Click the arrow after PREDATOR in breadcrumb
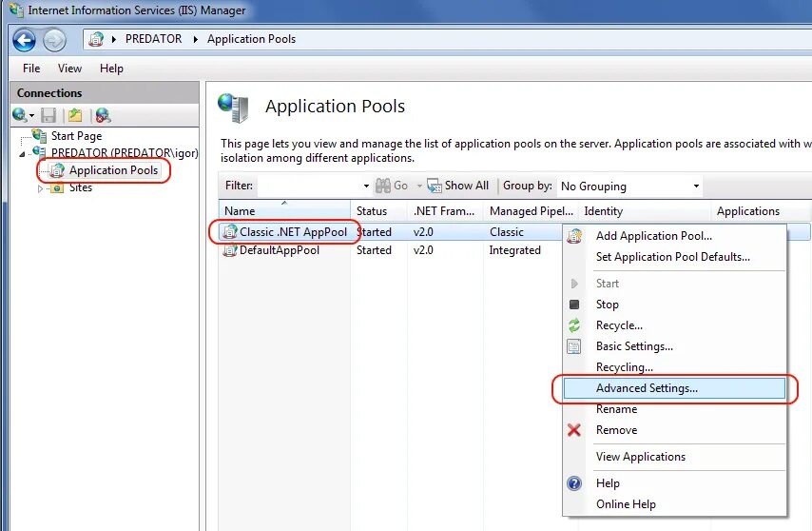Image resolution: width=812 pixels, height=531 pixels. (x=196, y=39)
